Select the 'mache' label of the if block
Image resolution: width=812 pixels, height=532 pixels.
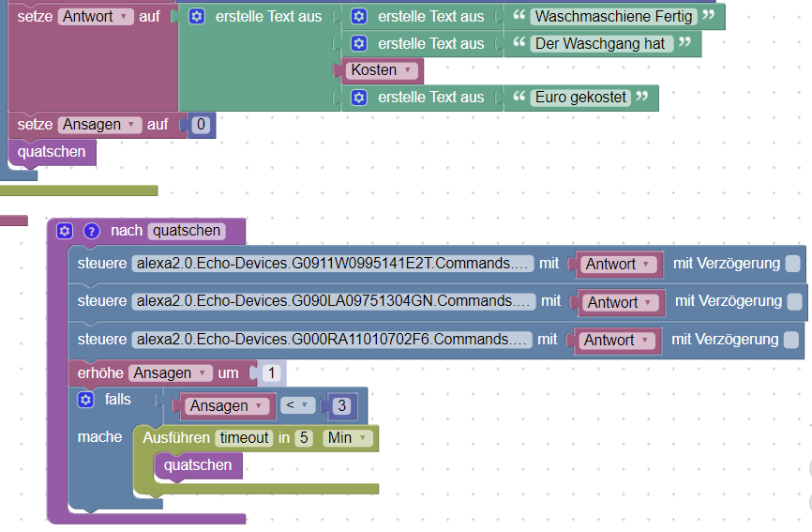[x=99, y=437]
